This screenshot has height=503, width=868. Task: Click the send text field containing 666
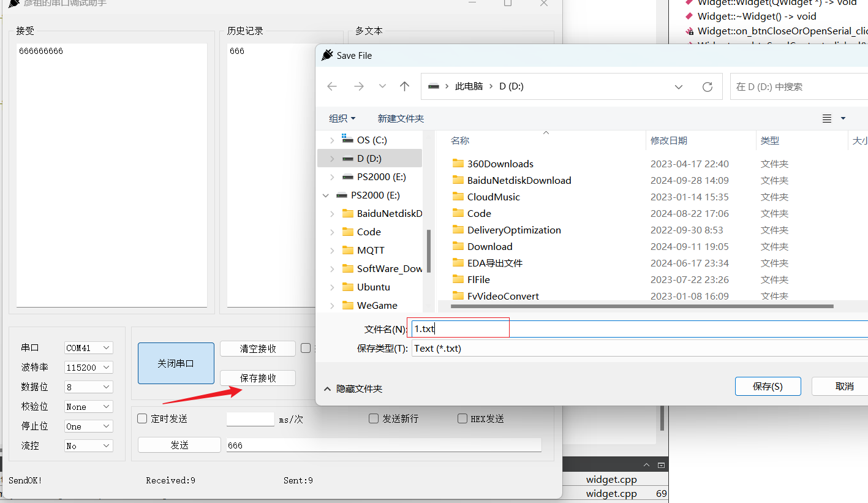383,445
